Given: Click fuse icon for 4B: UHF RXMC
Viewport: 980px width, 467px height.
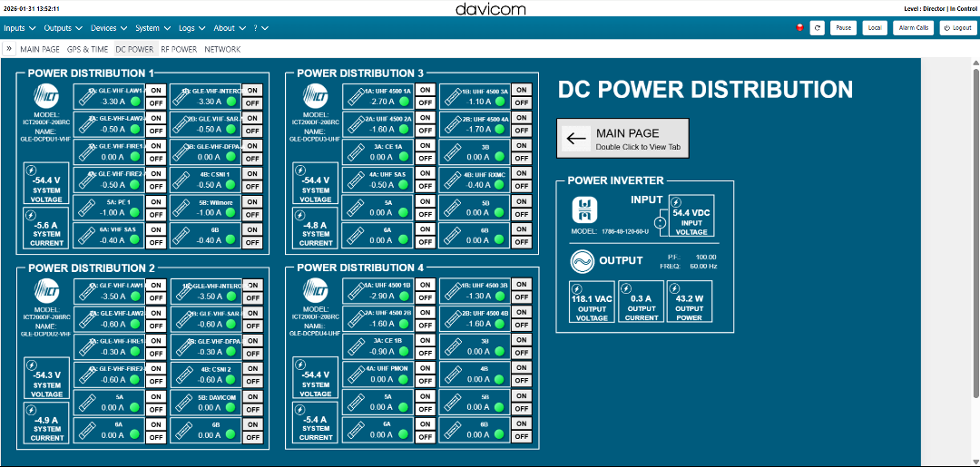Looking at the screenshot, I should pyautogui.click(x=453, y=180).
